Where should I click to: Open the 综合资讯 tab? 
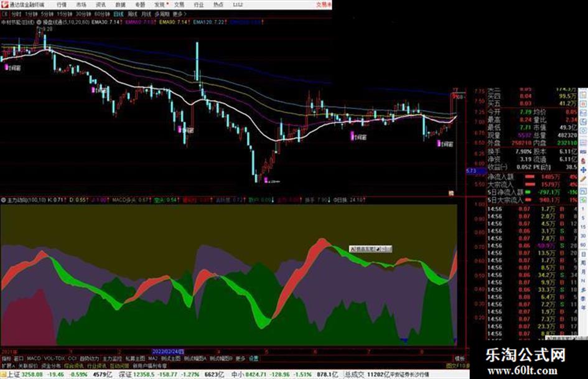74,365
